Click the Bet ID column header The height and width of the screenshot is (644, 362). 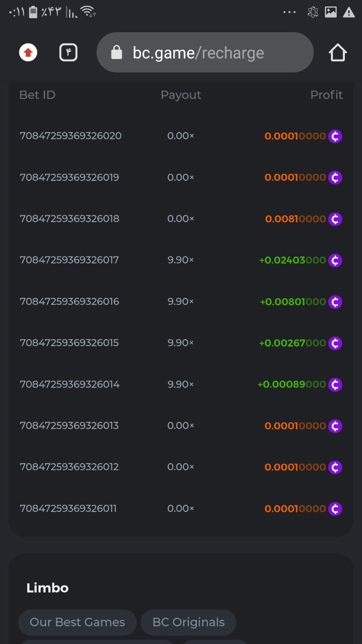click(x=38, y=95)
